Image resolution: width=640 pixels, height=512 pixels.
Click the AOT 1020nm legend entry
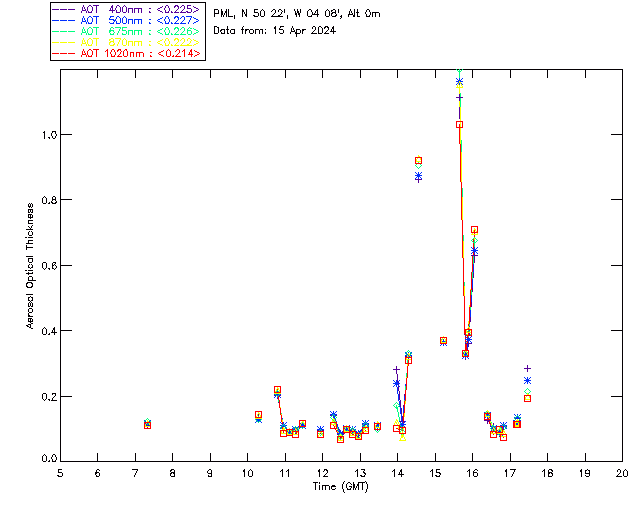126,53
